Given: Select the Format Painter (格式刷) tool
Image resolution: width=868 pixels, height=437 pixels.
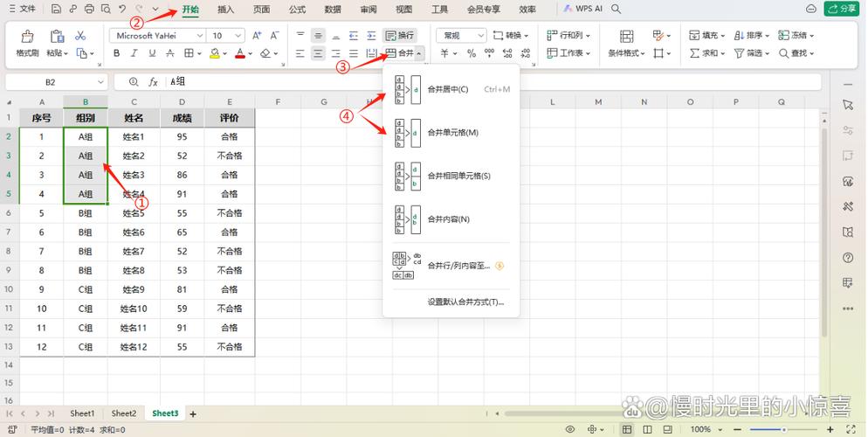Looking at the screenshot, I should (x=27, y=44).
